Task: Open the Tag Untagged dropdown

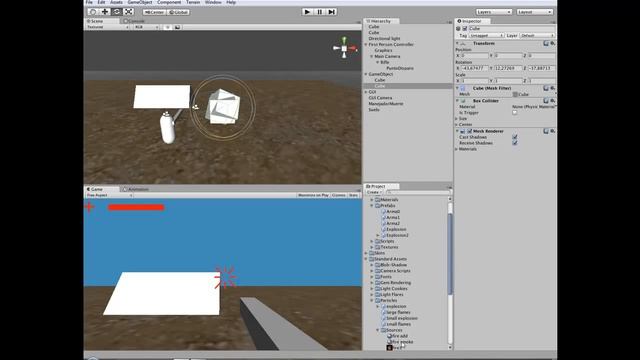Action: [x=487, y=36]
